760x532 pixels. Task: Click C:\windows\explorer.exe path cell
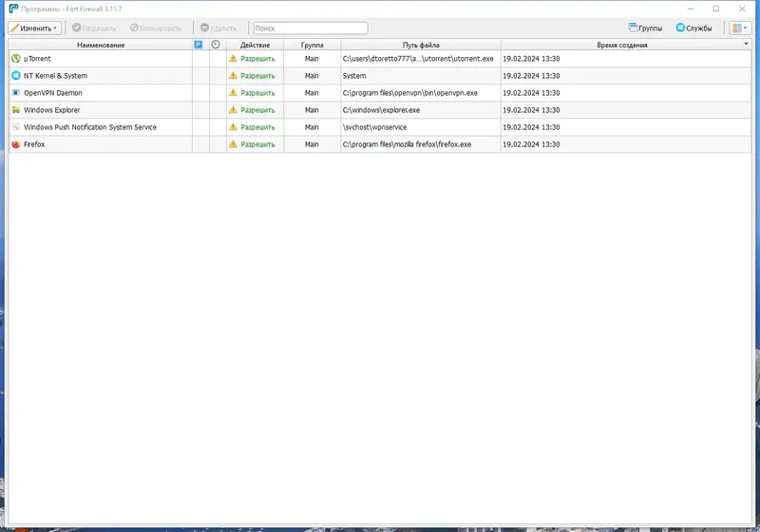click(421, 110)
